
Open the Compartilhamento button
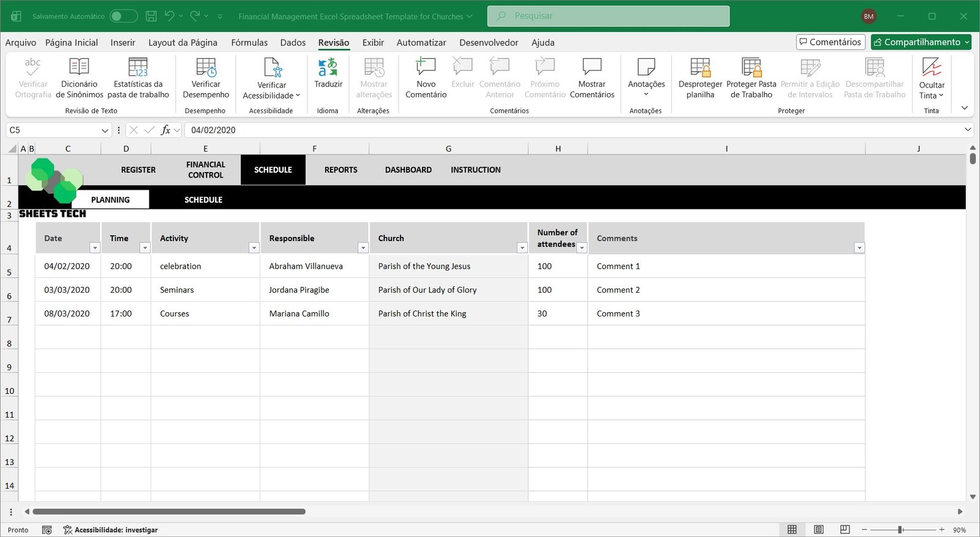[921, 42]
